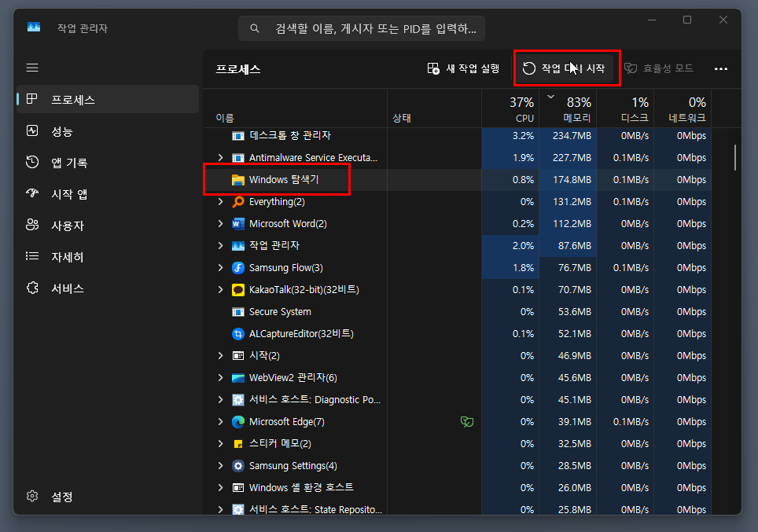Expand the Samsung Flow(3) process group
Image resolution: width=758 pixels, height=532 pixels.
point(220,268)
